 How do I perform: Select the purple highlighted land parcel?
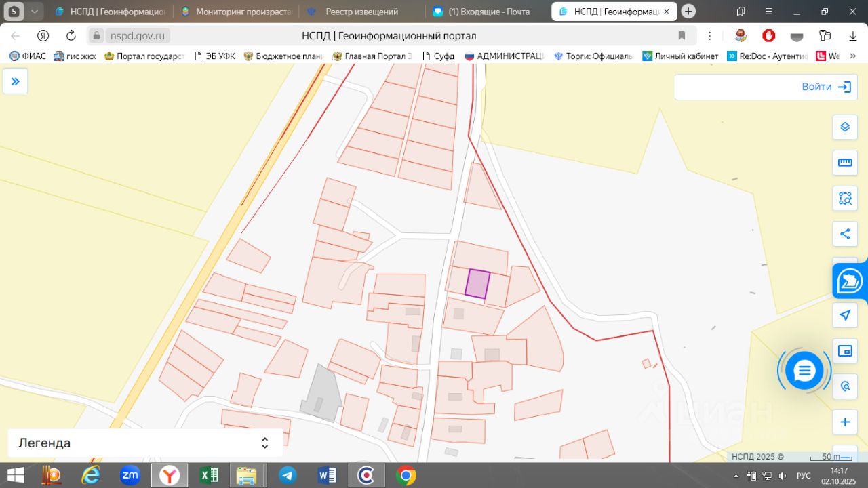(477, 283)
